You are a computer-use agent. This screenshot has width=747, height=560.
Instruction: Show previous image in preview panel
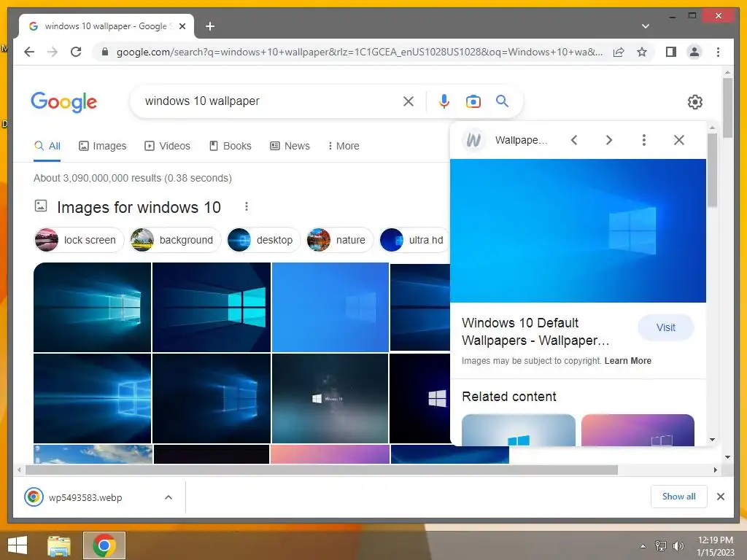pos(574,140)
